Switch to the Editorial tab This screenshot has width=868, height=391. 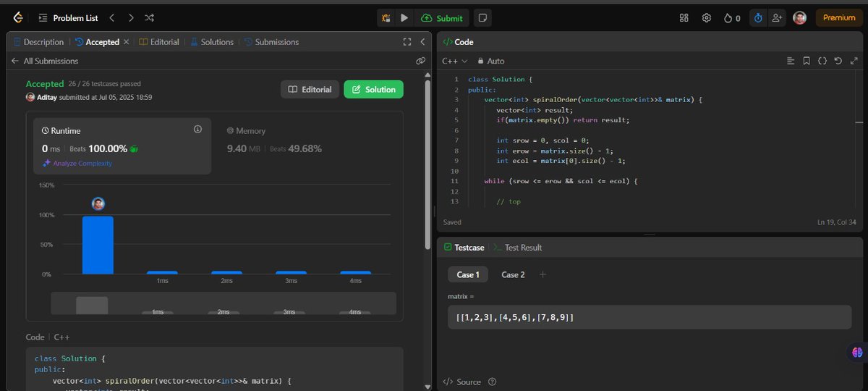[x=159, y=42]
